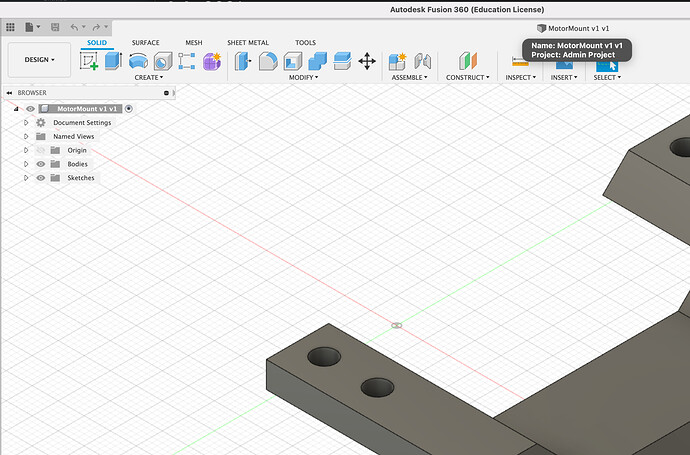690x455 pixels.
Task: Open the INSERT dropdown menu
Action: coord(564,77)
